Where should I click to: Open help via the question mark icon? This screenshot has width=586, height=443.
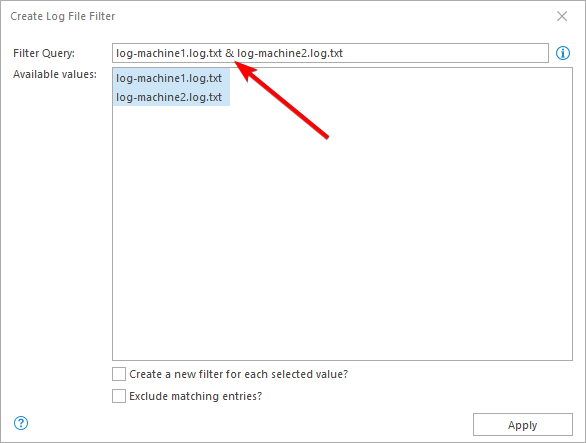coord(21,423)
